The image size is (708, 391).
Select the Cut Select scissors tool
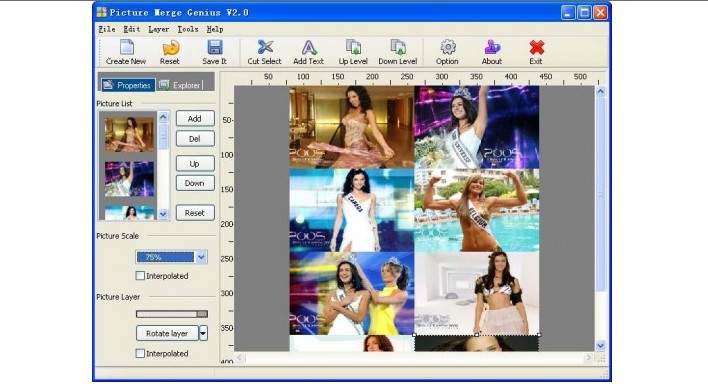[x=265, y=47]
